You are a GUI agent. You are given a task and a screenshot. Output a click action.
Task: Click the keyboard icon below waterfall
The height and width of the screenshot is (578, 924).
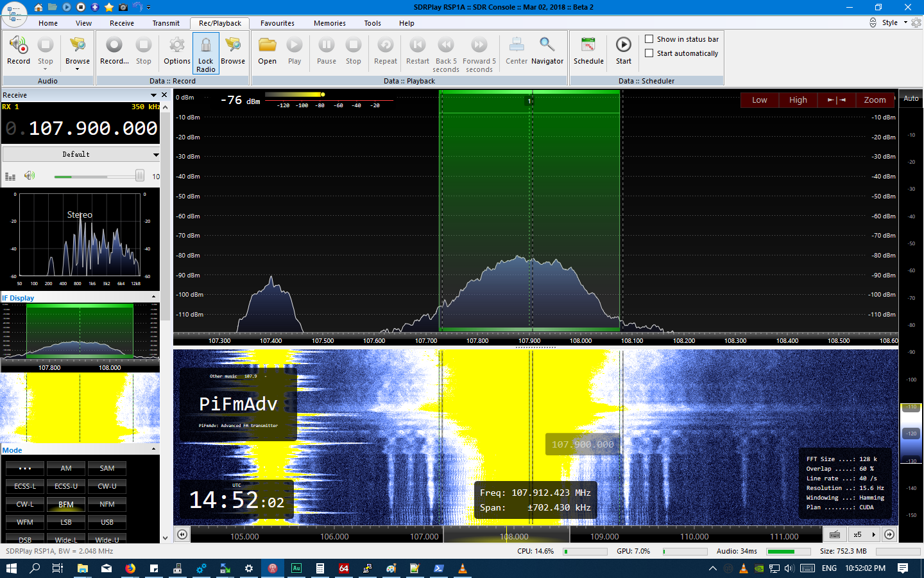point(835,534)
